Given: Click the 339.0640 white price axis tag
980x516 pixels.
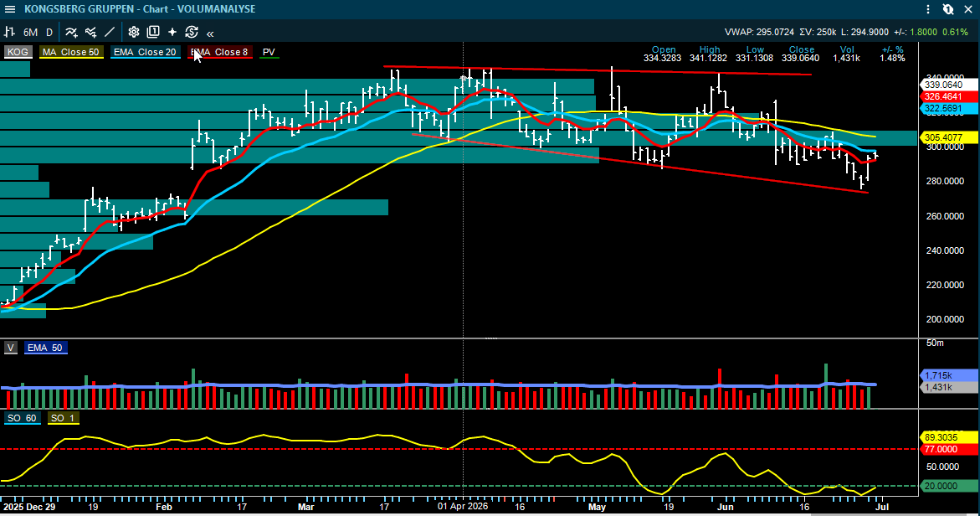Looking at the screenshot, I should pyautogui.click(x=947, y=85).
